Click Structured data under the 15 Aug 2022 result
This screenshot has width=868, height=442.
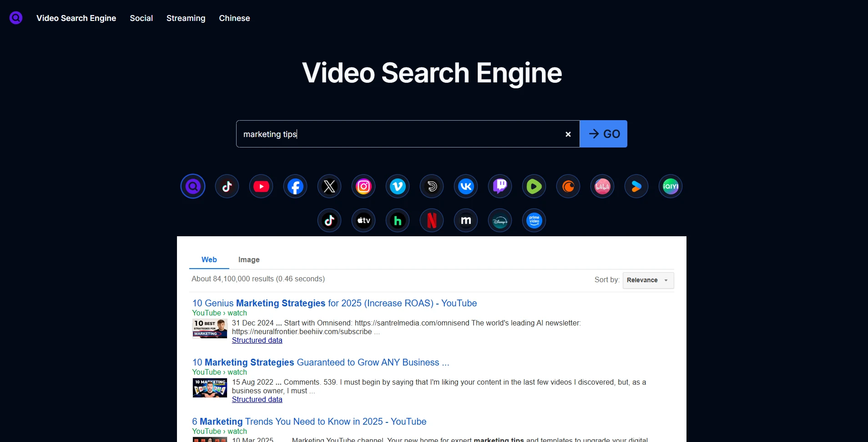coord(257,400)
